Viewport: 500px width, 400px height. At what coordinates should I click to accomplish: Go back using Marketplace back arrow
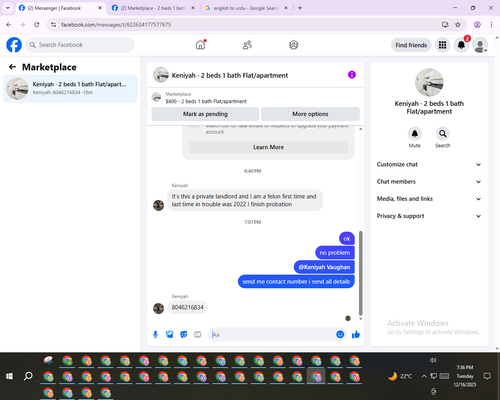[x=12, y=67]
